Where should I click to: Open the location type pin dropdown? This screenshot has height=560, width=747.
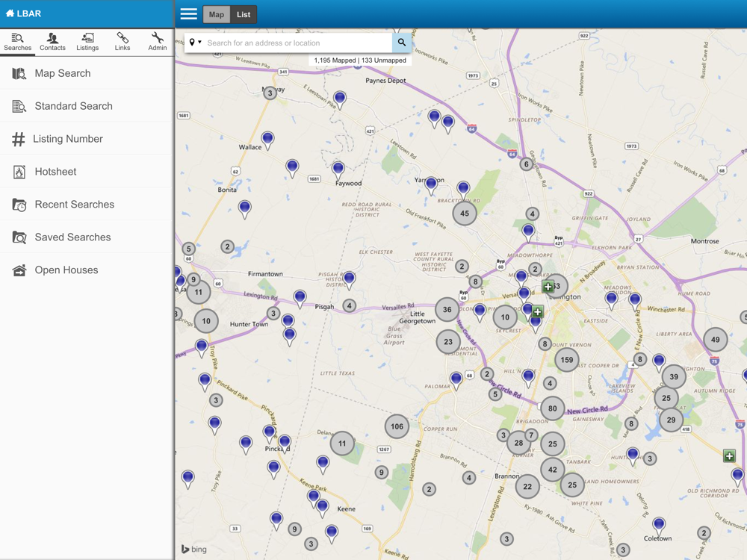tap(196, 43)
